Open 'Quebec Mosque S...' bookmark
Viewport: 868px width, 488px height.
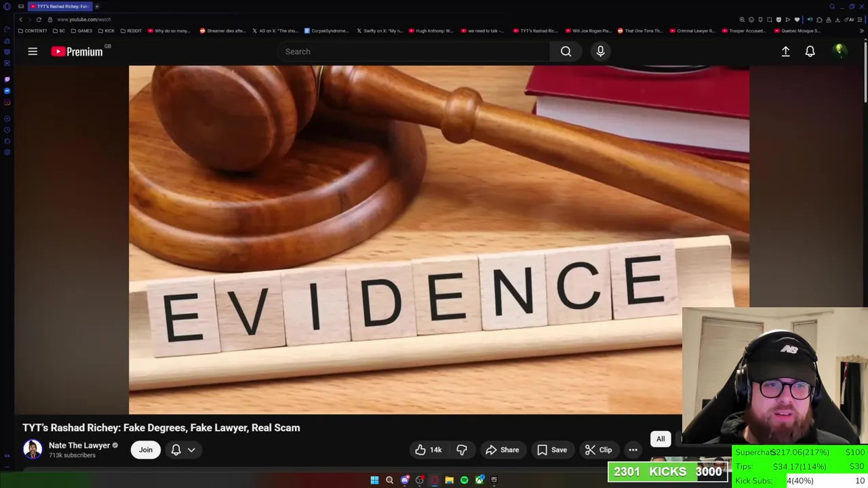pyautogui.click(x=797, y=30)
